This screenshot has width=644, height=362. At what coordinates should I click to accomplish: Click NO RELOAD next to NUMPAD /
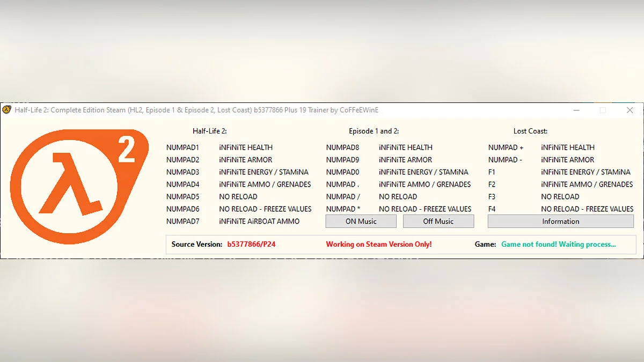click(398, 197)
